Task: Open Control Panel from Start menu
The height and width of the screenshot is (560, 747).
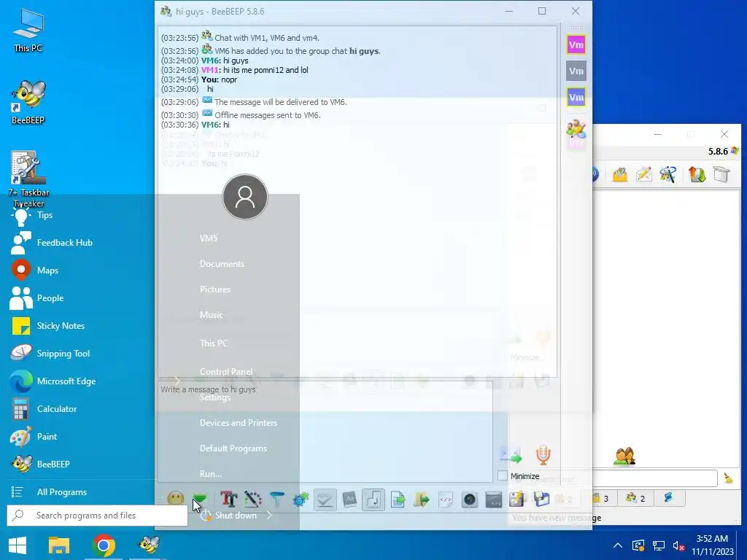Action: 226,371
